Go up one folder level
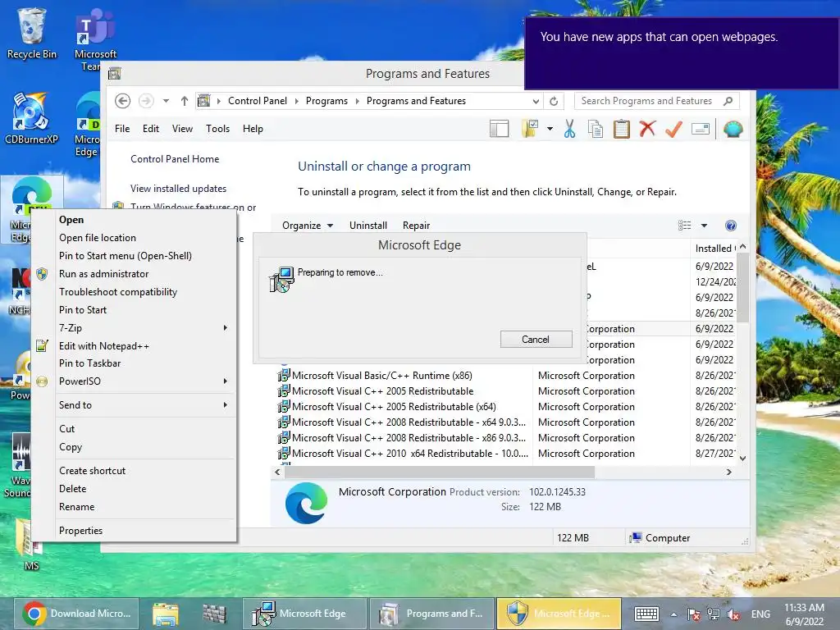This screenshot has height=630, width=840. coord(185,101)
